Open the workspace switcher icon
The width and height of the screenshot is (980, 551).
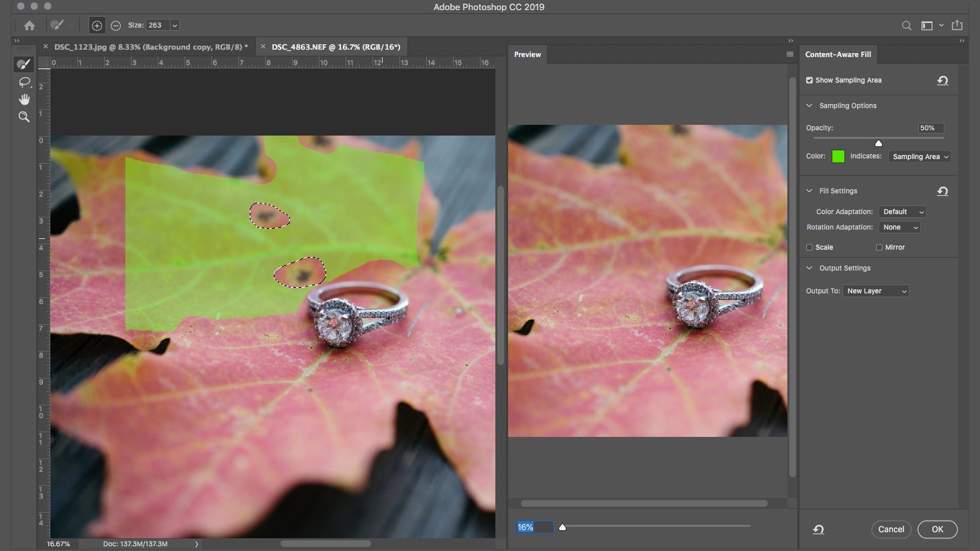(927, 26)
